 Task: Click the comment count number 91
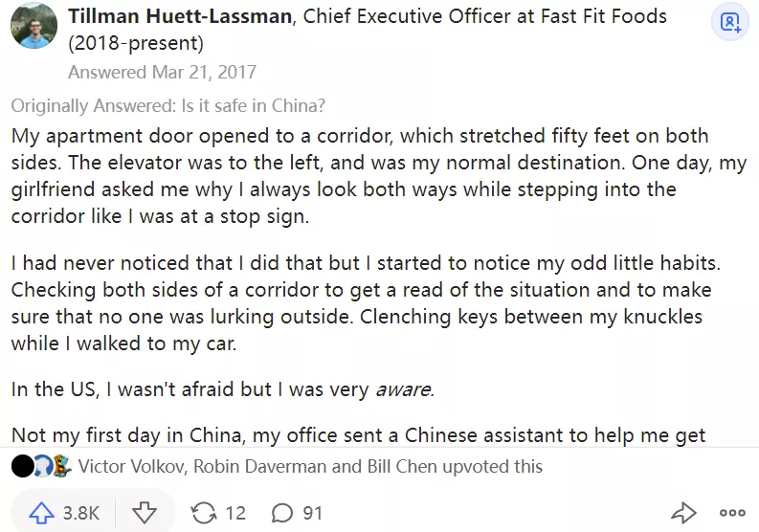click(313, 513)
